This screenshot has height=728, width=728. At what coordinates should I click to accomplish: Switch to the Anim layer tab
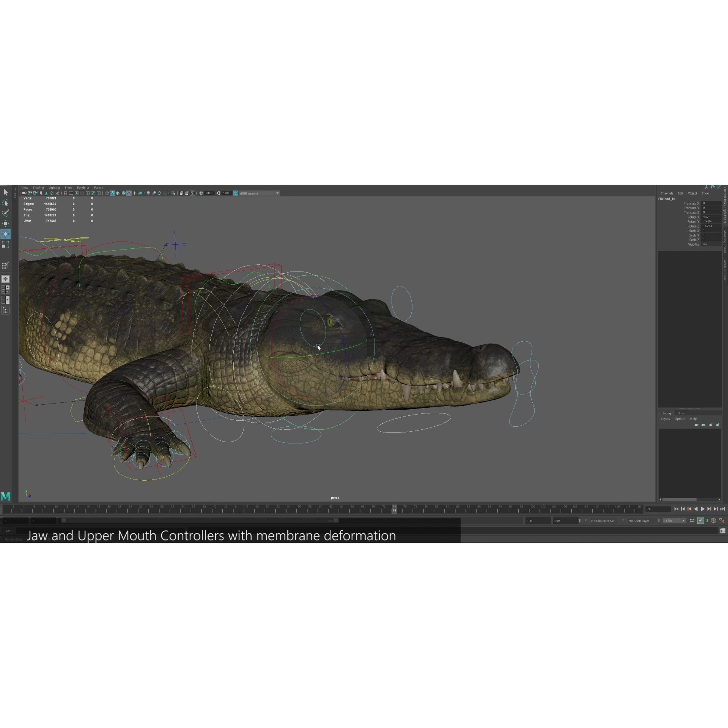[x=682, y=413]
